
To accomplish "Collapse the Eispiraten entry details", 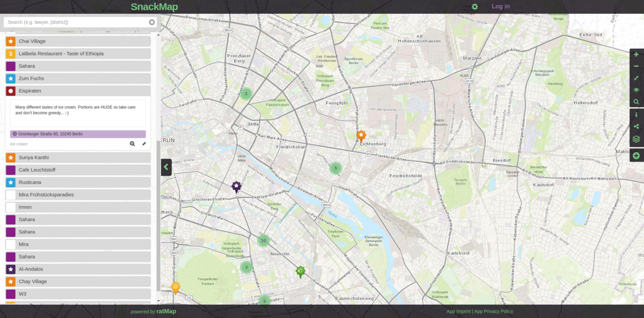I will point(80,91).
